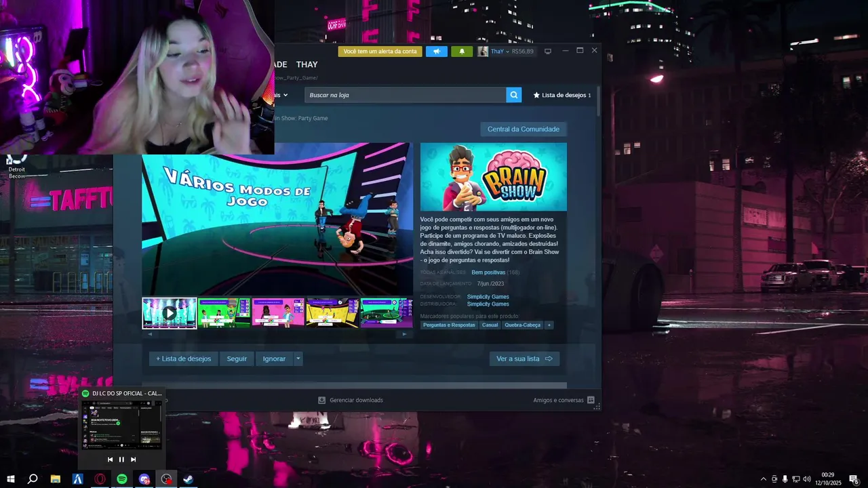Screen dimensions: 868x488
Task: Select the Quebra-Cabeça tag
Action: tap(523, 325)
